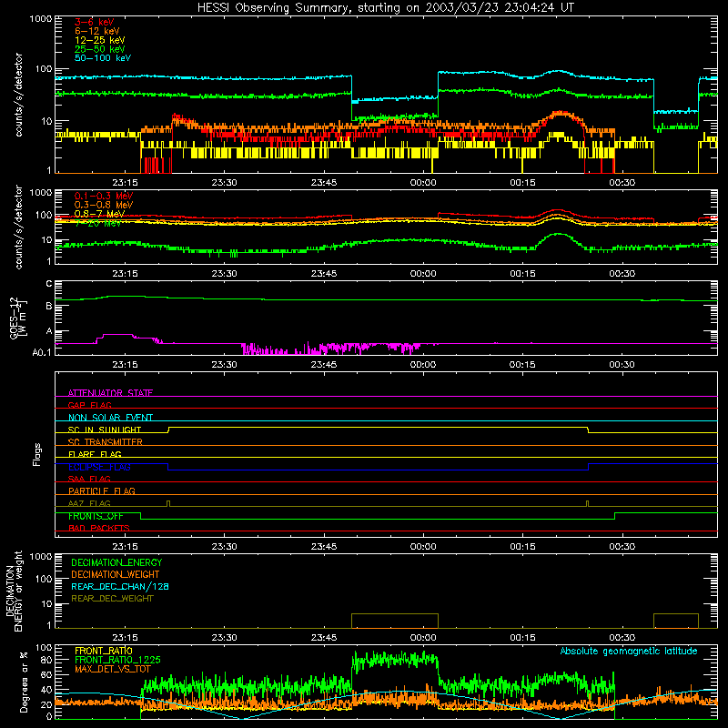728x728 pixels.
Task: Select the MAX_DET_VS_TOT legend label
Action: [x=112, y=669]
